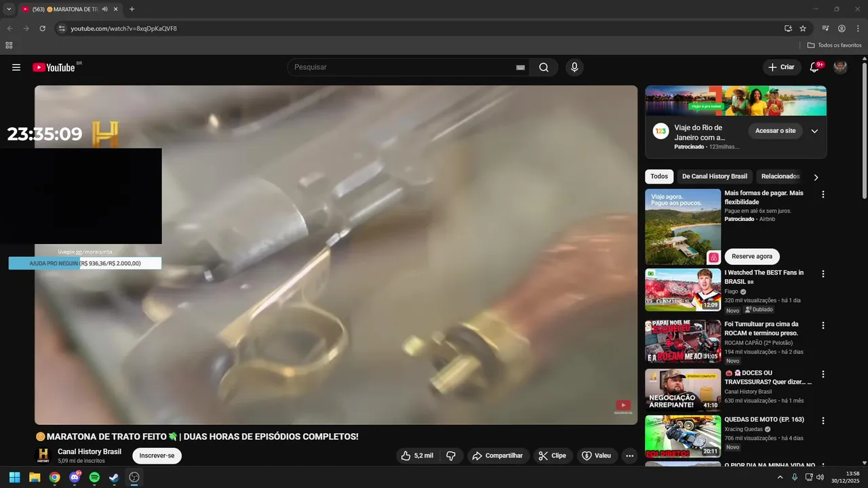868x488 pixels.
Task: Open the Chrome three-dot menu
Action: [858, 28]
